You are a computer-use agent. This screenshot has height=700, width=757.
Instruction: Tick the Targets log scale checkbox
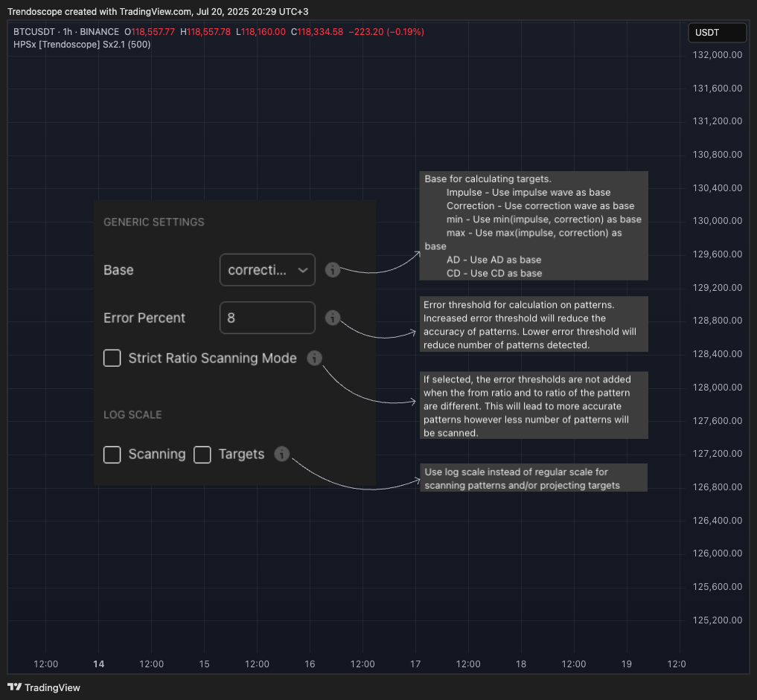click(x=202, y=455)
